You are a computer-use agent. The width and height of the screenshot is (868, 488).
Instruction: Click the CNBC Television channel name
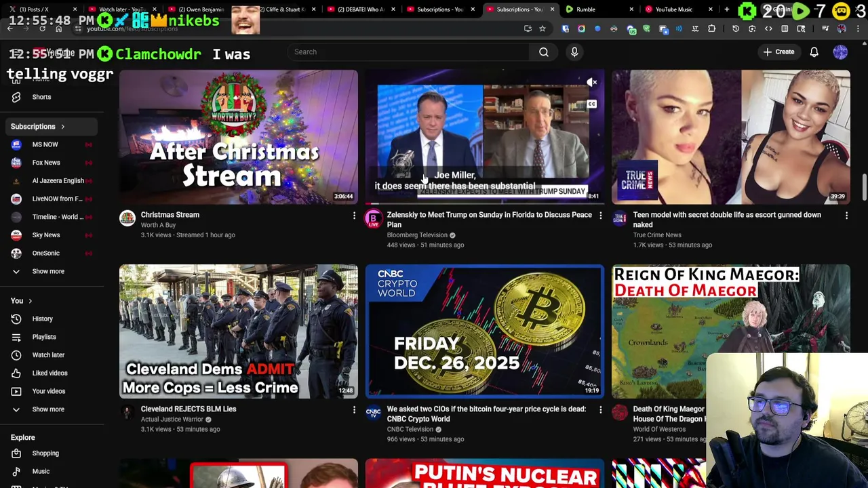(410, 430)
